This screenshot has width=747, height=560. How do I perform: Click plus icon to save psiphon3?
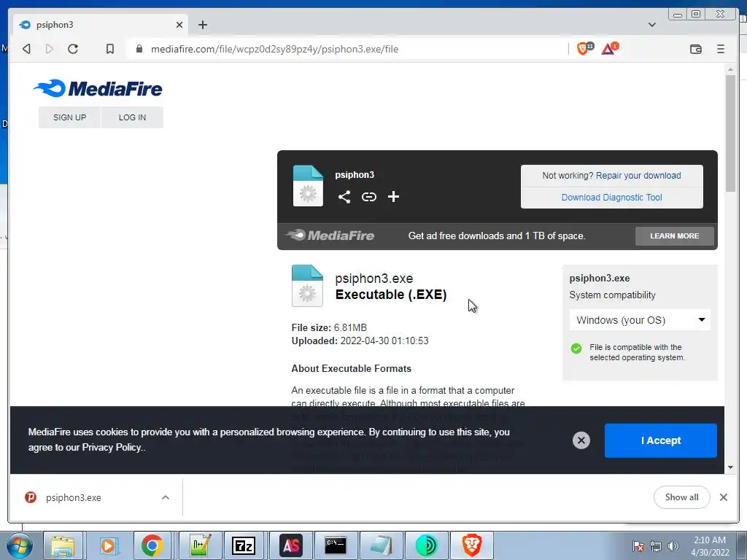click(x=393, y=197)
